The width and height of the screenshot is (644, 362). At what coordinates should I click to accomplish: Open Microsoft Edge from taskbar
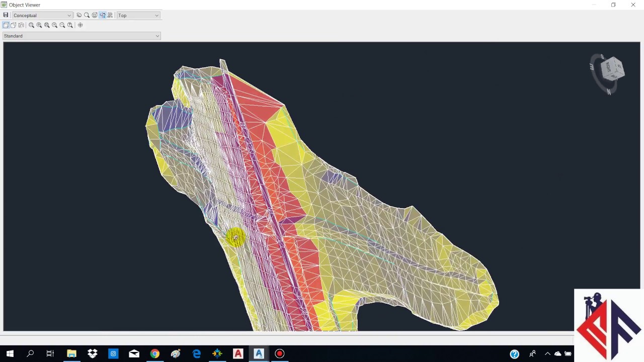tap(196, 353)
